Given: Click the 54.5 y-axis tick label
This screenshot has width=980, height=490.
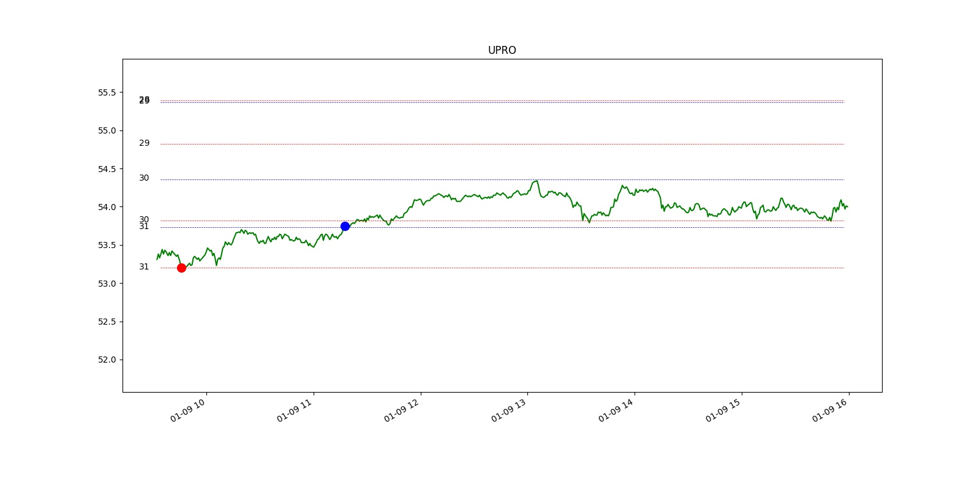Looking at the screenshot, I should coord(107,169).
